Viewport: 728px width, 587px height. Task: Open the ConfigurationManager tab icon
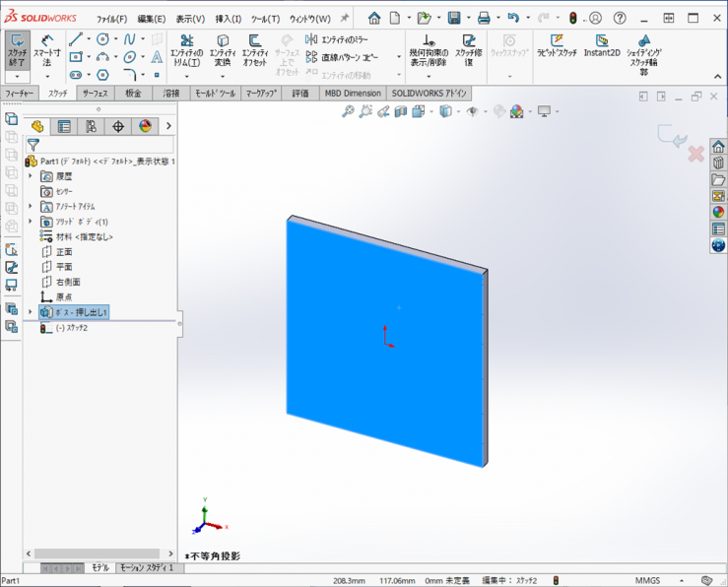tap(91, 126)
